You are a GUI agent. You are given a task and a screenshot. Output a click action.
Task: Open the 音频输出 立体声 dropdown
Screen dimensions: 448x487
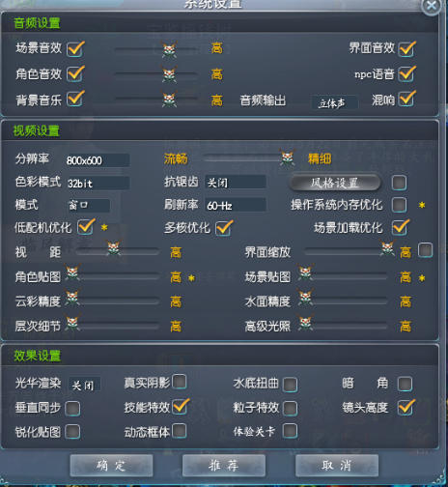point(335,103)
